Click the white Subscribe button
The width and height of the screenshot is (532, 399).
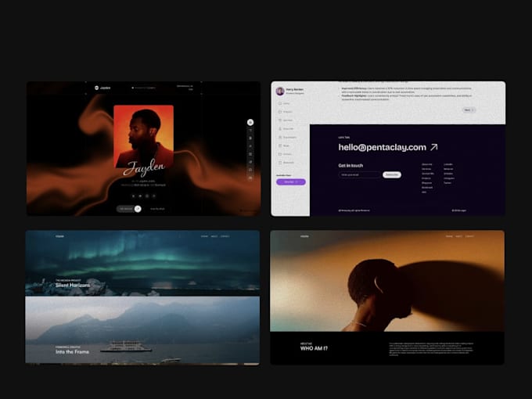coord(392,174)
